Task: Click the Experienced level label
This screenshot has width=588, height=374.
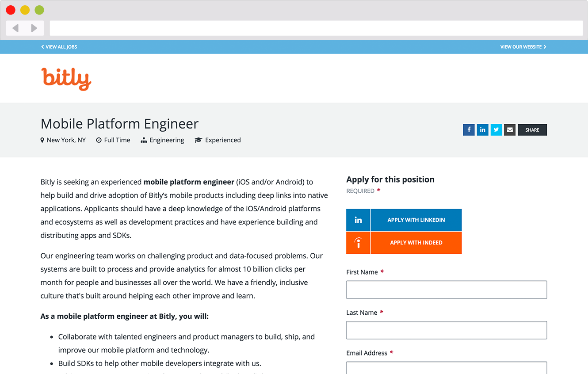Action: (x=223, y=140)
